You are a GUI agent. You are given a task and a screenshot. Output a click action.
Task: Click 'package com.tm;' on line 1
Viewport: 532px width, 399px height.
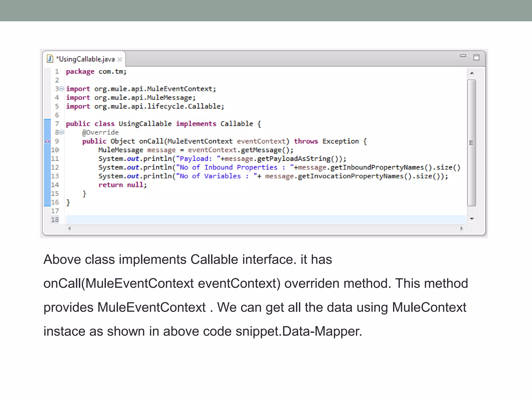[96, 71]
